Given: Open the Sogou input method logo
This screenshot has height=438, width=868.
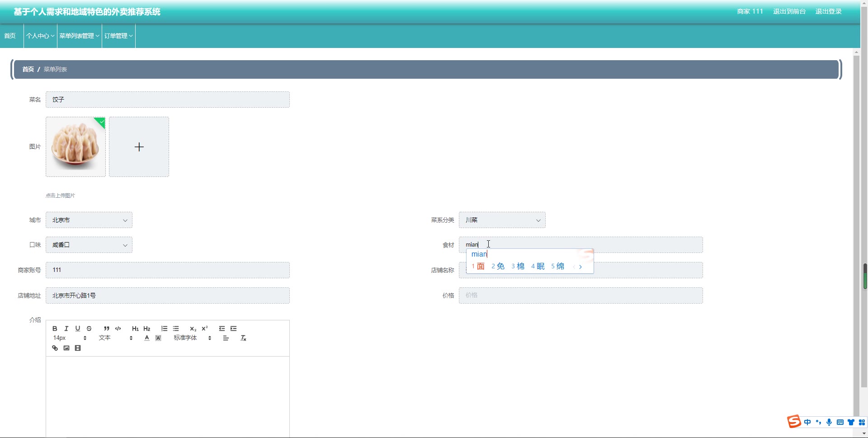Looking at the screenshot, I should (x=794, y=422).
